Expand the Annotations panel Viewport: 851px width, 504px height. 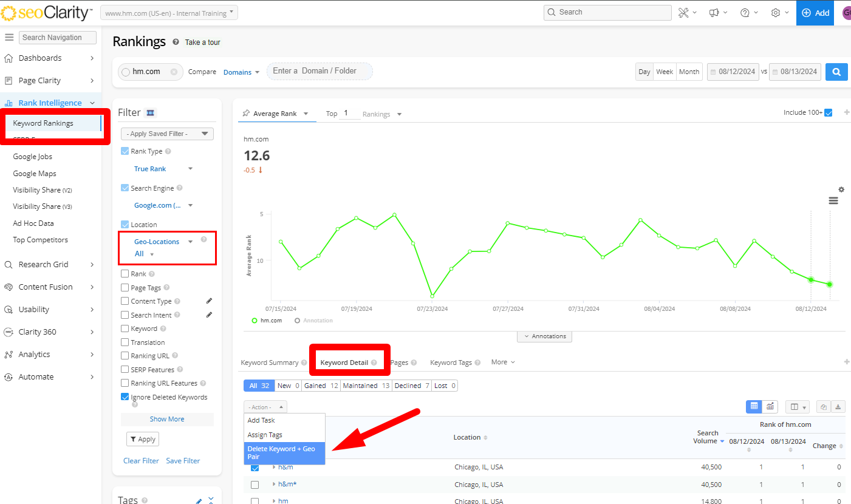point(544,336)
